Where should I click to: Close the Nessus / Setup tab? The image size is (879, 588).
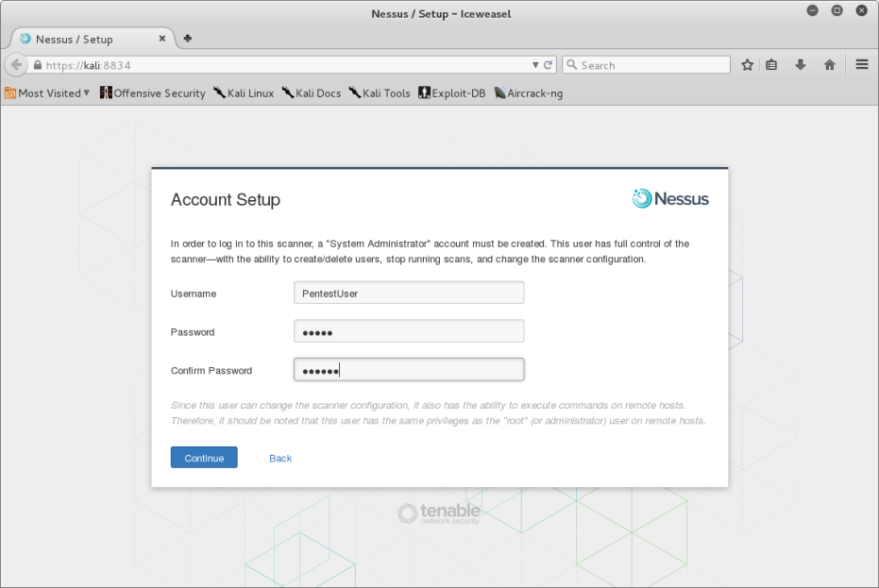(162, 39)
